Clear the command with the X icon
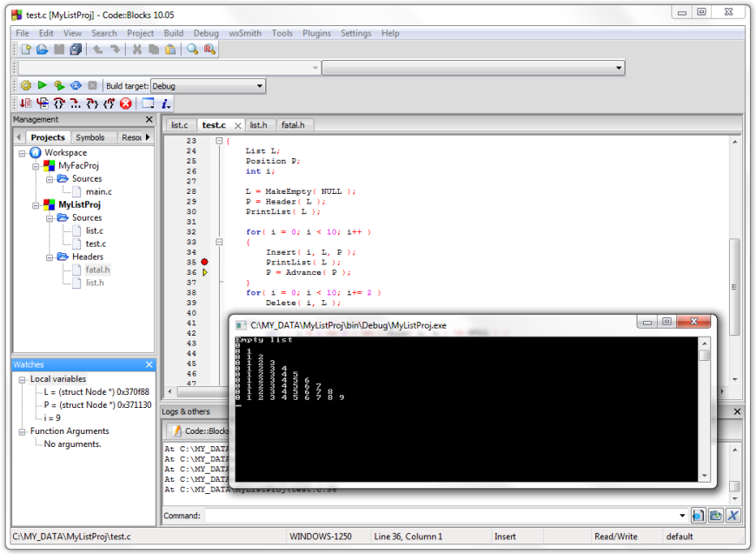The image size is (756, 554). (x=733, y=516)
